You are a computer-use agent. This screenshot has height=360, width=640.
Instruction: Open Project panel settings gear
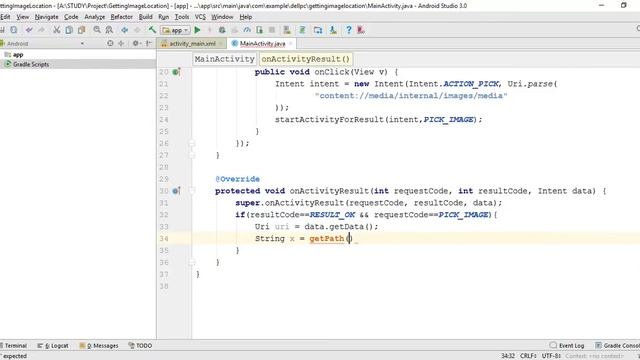click(x=136, y=43)
